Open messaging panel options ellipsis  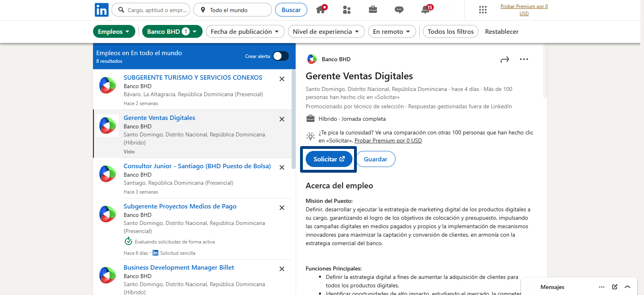coord(602,287)
